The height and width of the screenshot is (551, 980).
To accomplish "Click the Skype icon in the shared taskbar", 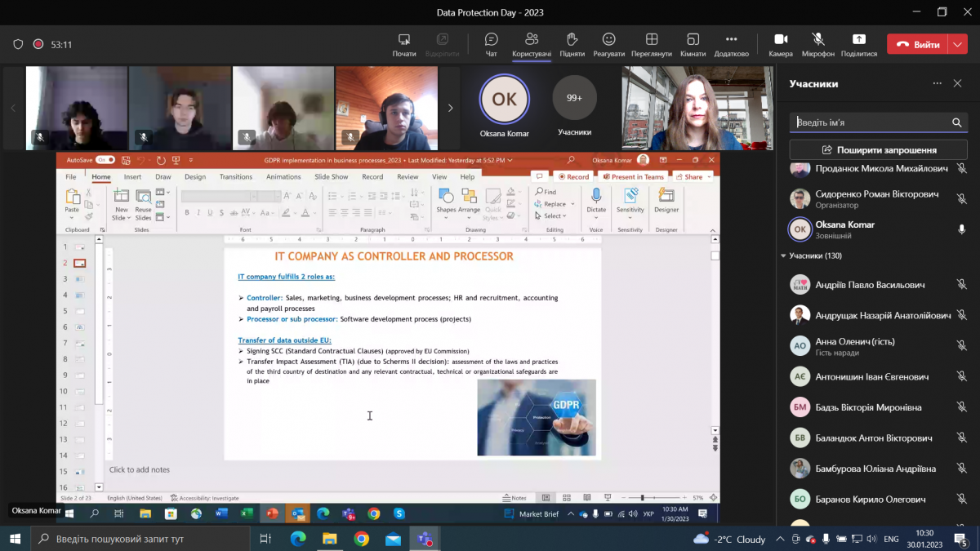I will 399,513.
